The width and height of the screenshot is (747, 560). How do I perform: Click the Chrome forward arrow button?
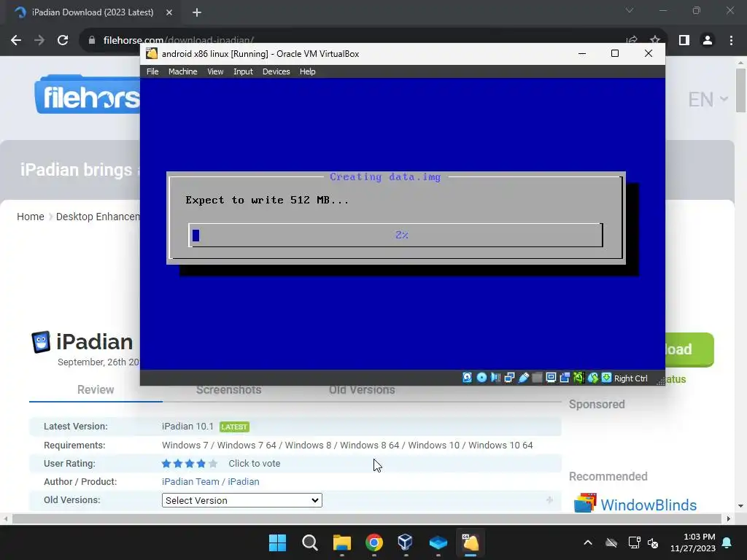pyautogui.click(x=39, y=41)
